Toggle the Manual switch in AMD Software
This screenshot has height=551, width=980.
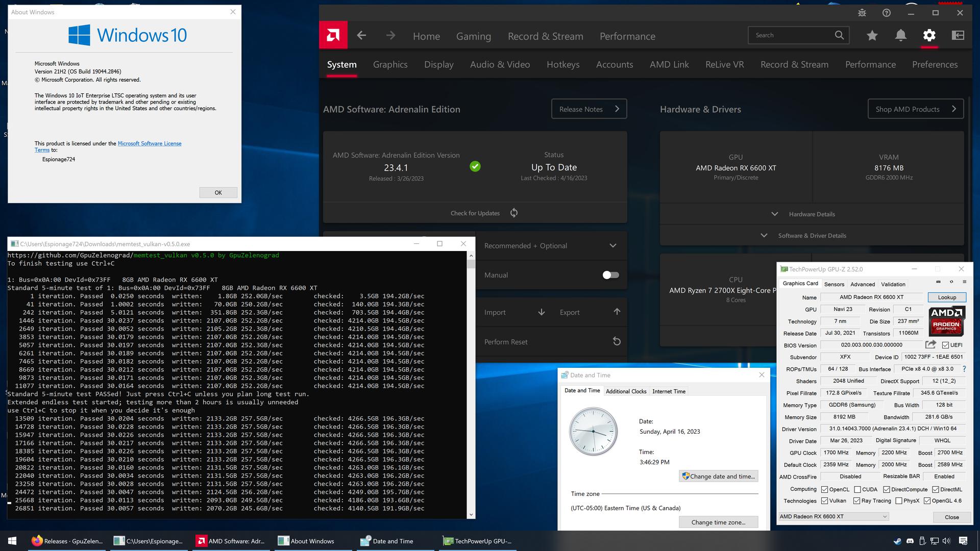tap(610, 275)
